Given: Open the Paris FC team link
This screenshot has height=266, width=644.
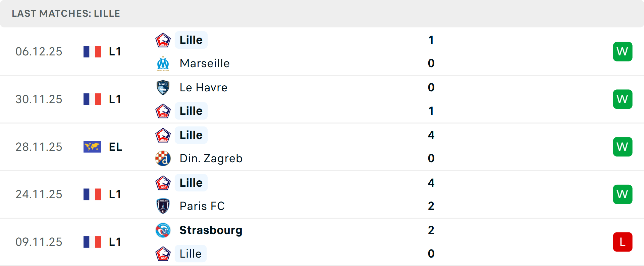Looking at the screenshot, I should coord(202,206).
